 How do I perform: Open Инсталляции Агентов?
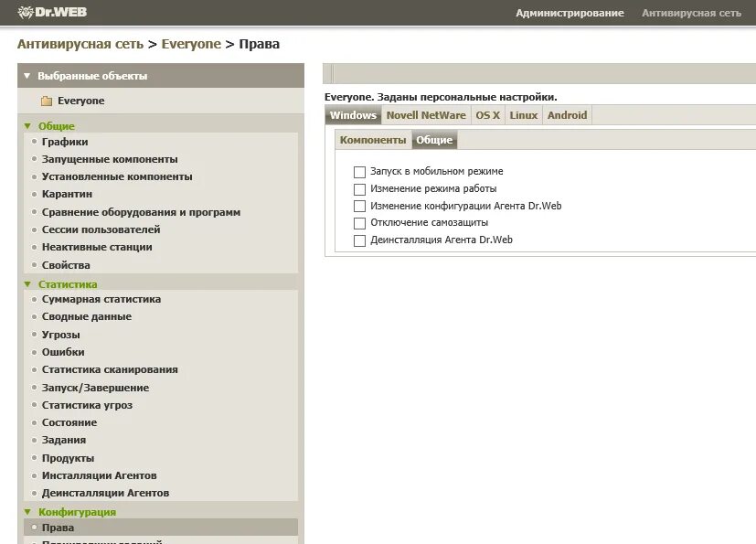[100, 475]
